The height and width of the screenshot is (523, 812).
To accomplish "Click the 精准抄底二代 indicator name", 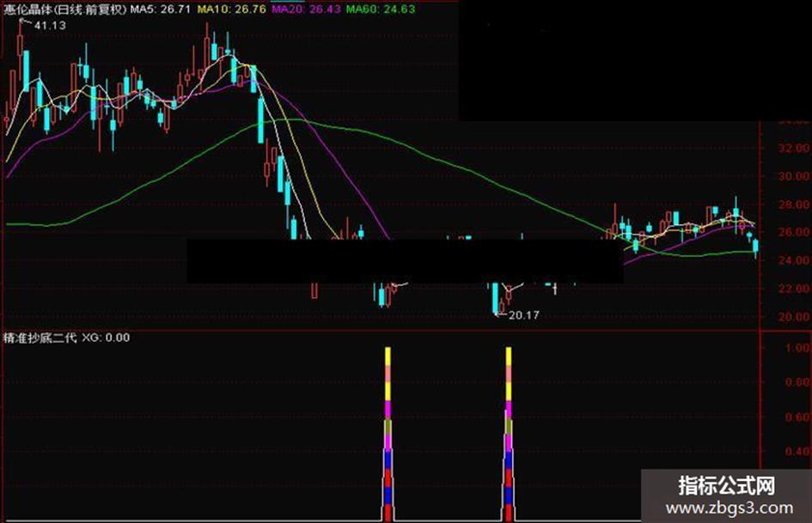I will click(x=40, y=338).
